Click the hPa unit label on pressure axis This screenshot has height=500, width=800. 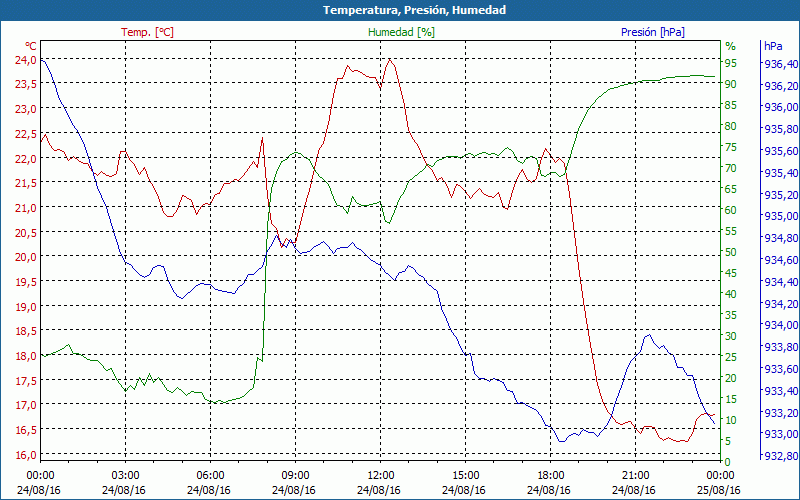(x=773, y=46)
